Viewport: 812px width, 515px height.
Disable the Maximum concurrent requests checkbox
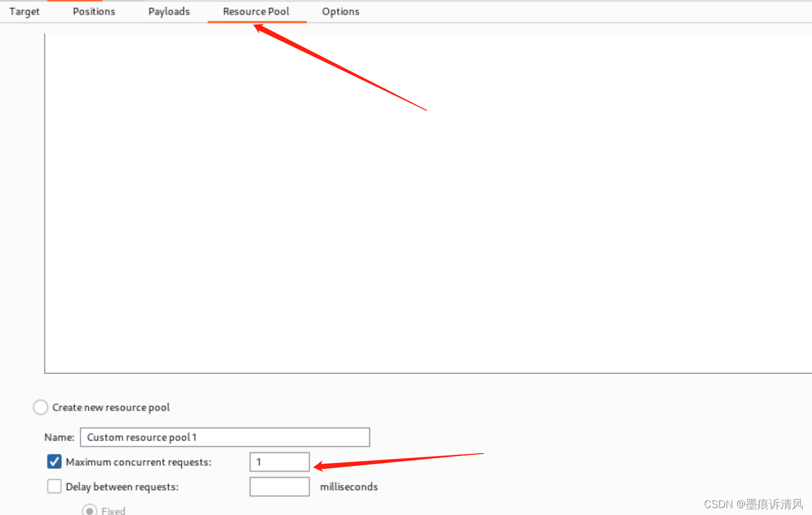(x=54, y=461)
